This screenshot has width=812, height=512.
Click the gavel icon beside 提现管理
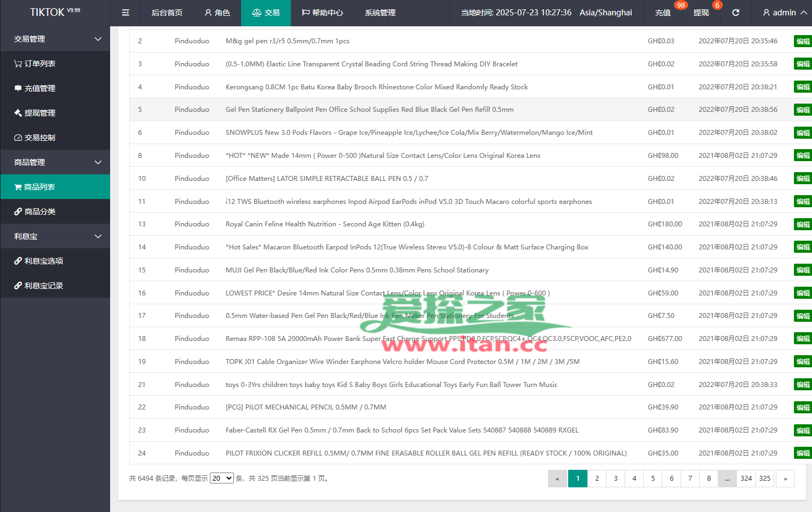pyautogui.click(x=18, y=113)
